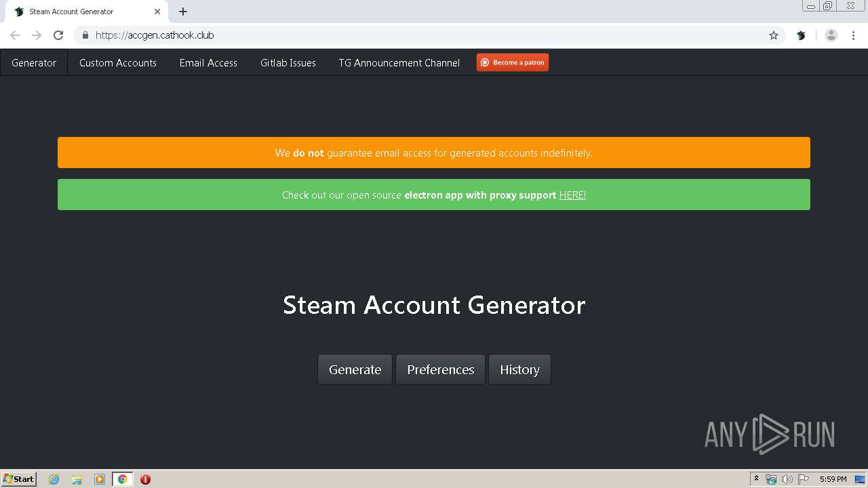The image size is (868, 488).
Task: Open the Action Center flag icon
Action: pyautogui.click(x=804, y=479)
